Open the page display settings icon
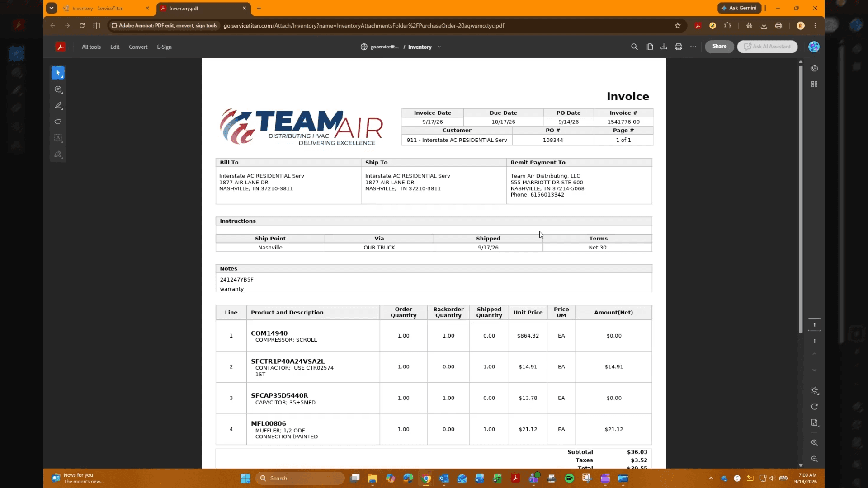 tap(814, 423)
